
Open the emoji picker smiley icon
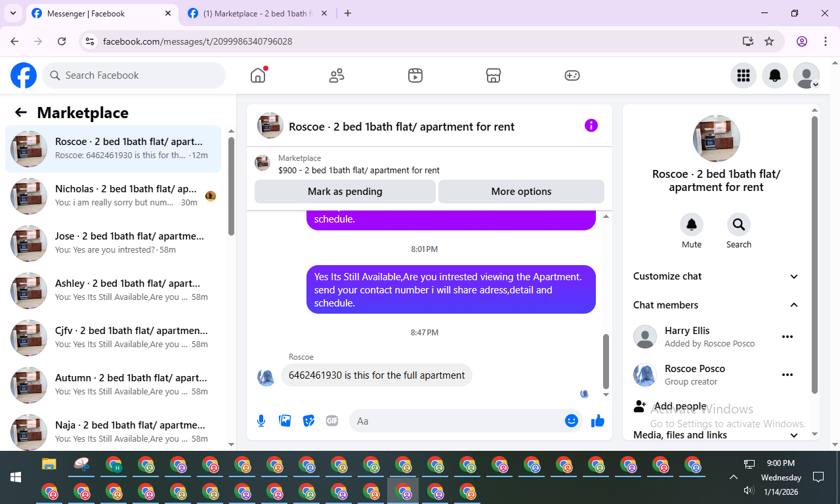click(x=572, y=421)
